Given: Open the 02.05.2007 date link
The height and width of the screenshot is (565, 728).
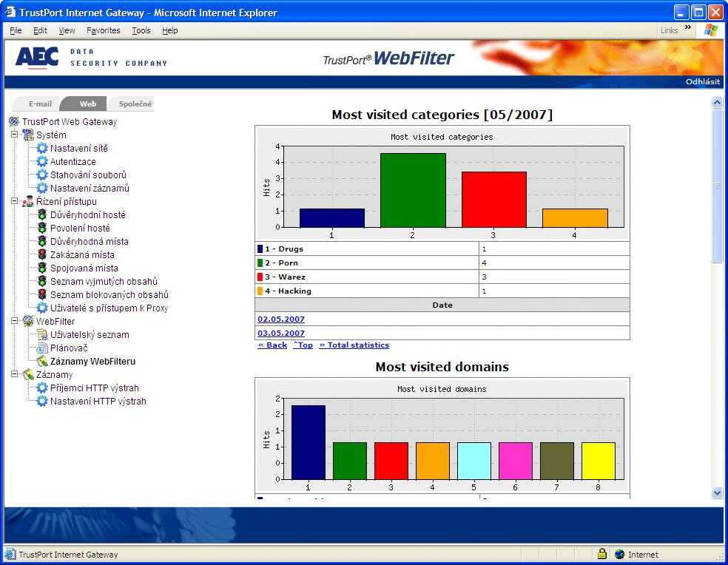Looking at the screenshot, I should 281,319.
